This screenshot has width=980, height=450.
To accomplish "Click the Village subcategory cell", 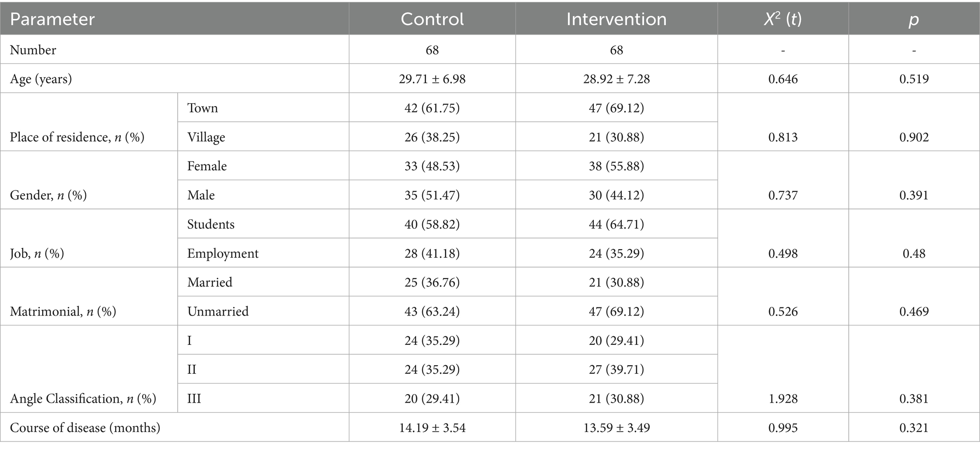I will pos(206,137).
